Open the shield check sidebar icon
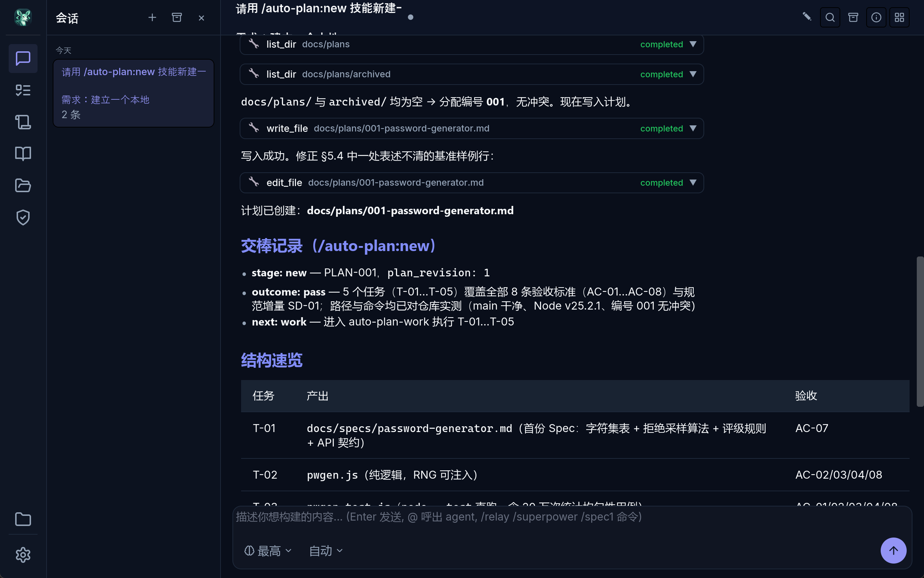 click(23, 217)
